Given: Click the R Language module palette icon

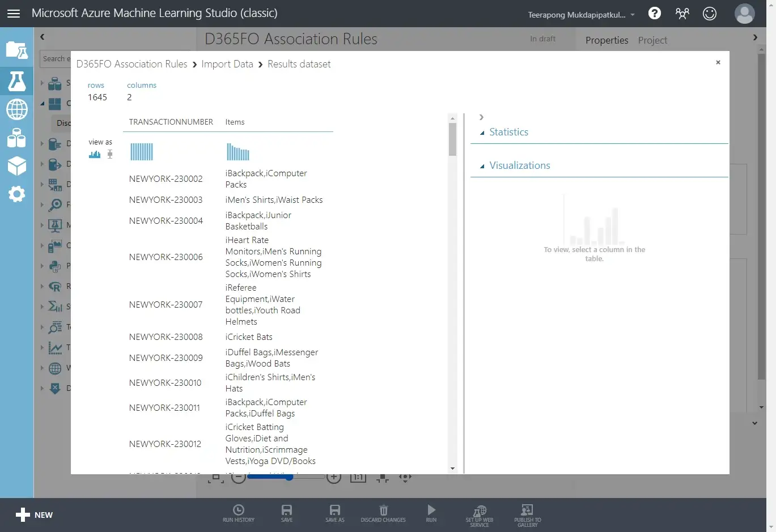Looking at the screenshot, I should 55,286.
